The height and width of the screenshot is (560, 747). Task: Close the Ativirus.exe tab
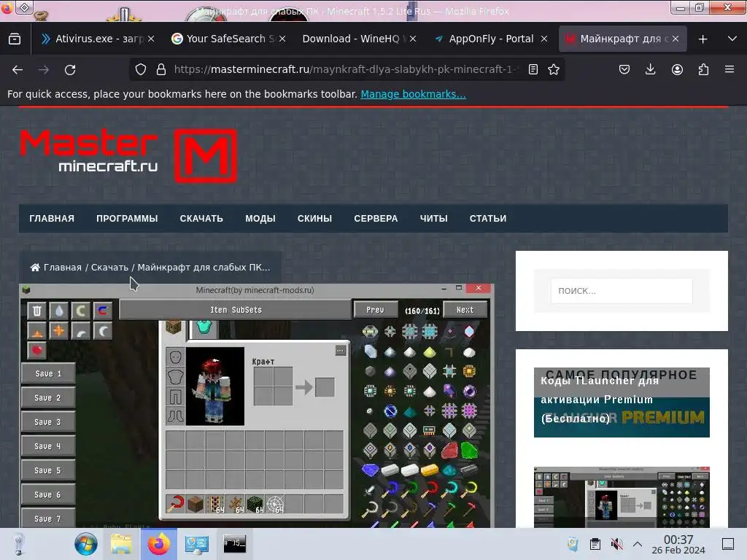point(151,39)
